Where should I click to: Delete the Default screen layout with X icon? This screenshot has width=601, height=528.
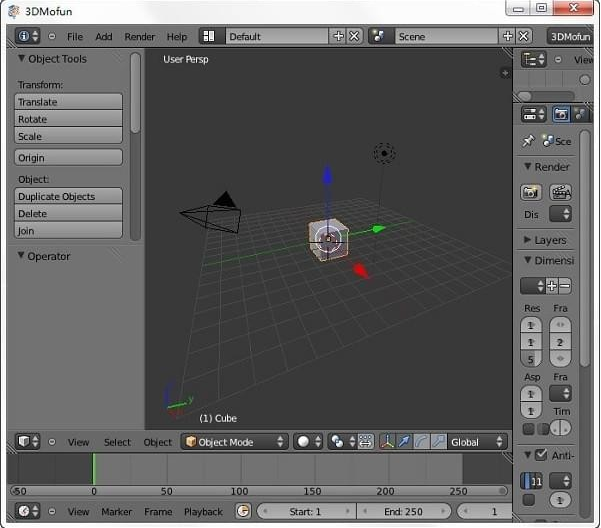point(354,36)
